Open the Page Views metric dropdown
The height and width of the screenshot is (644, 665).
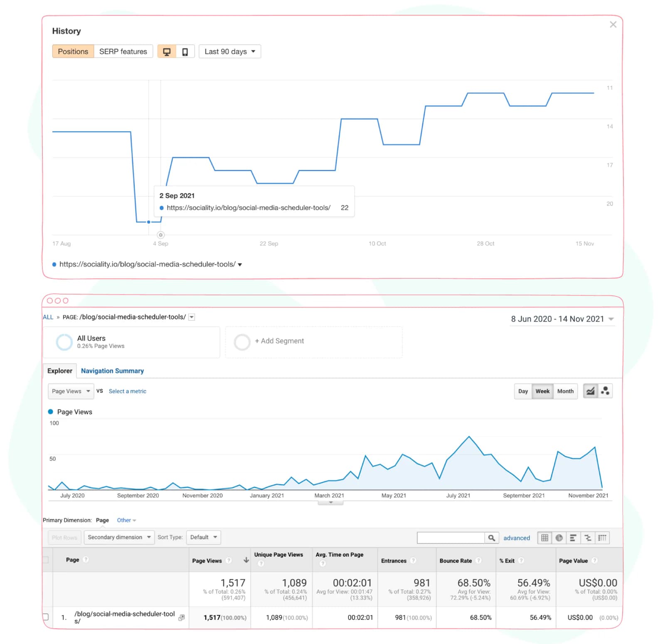tap(71, 391)
